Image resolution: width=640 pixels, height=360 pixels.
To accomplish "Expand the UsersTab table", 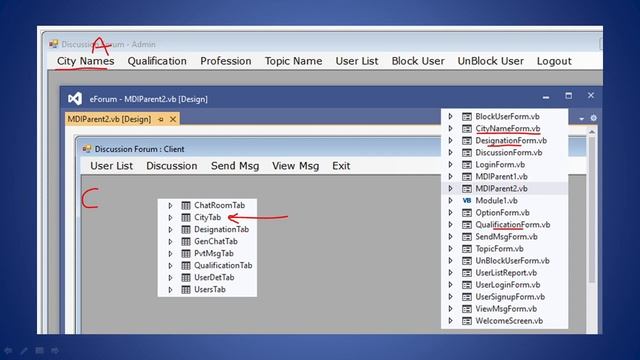I will click(171, 290).
